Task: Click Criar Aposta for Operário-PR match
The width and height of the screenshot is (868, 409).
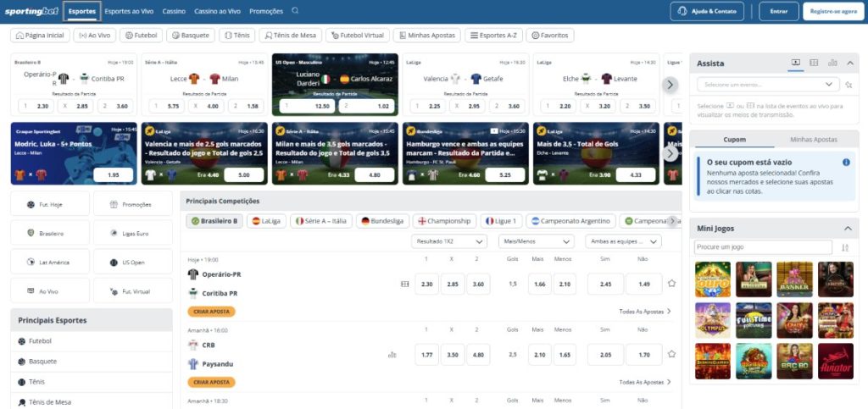Action: pos(211,311)
